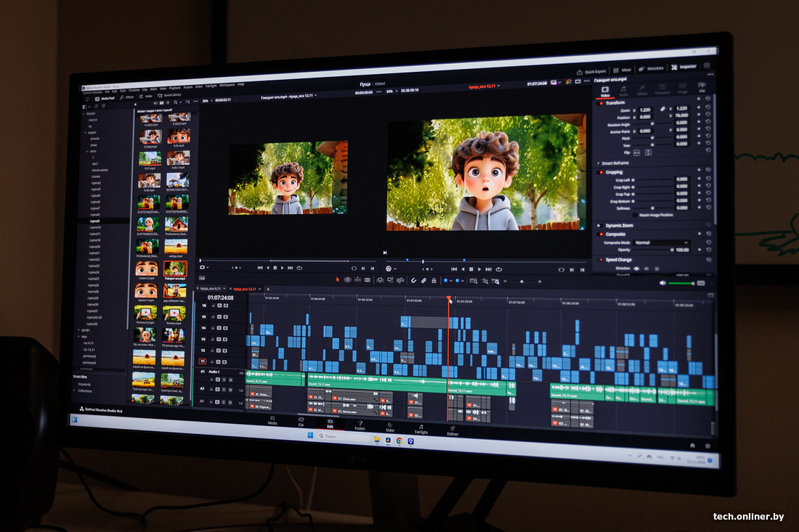
Task: Switch to the Color page
Action: [390, 427]
